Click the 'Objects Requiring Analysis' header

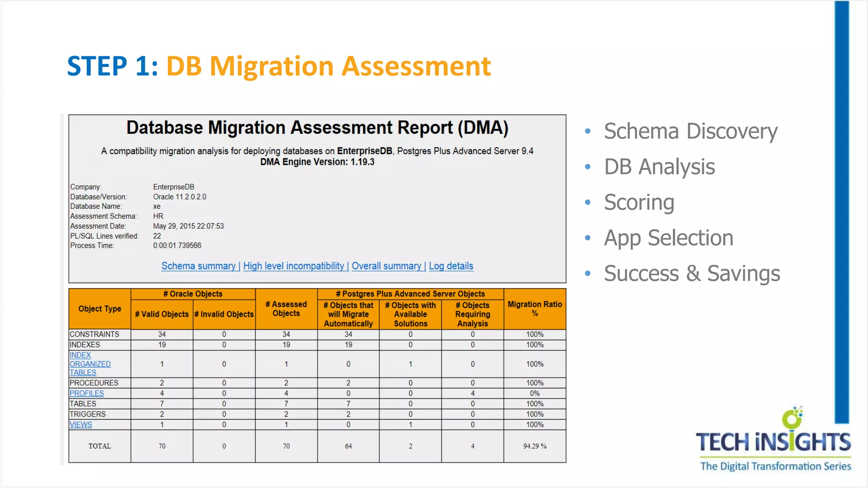point(473,314)
